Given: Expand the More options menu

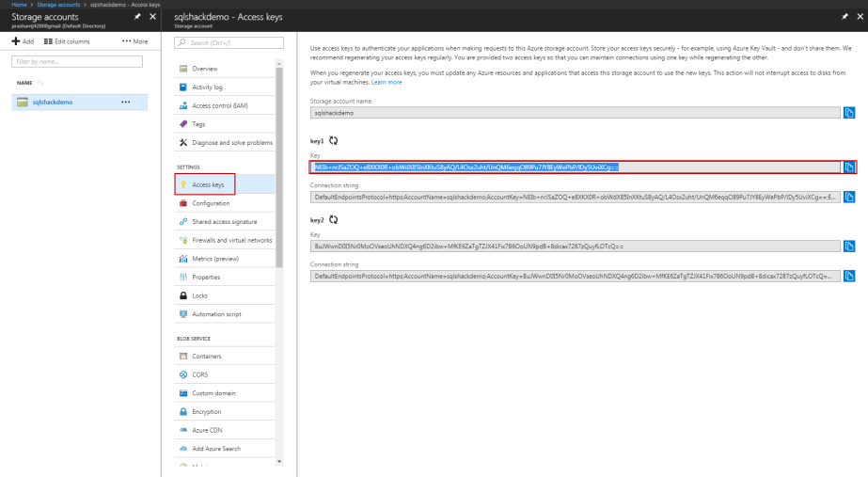Looking at the screenshot, I should (x=134, y=41).
